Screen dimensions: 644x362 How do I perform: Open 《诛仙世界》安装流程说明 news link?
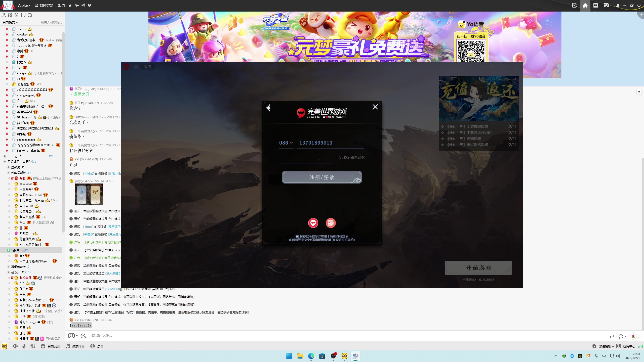(x=467, y=127)
